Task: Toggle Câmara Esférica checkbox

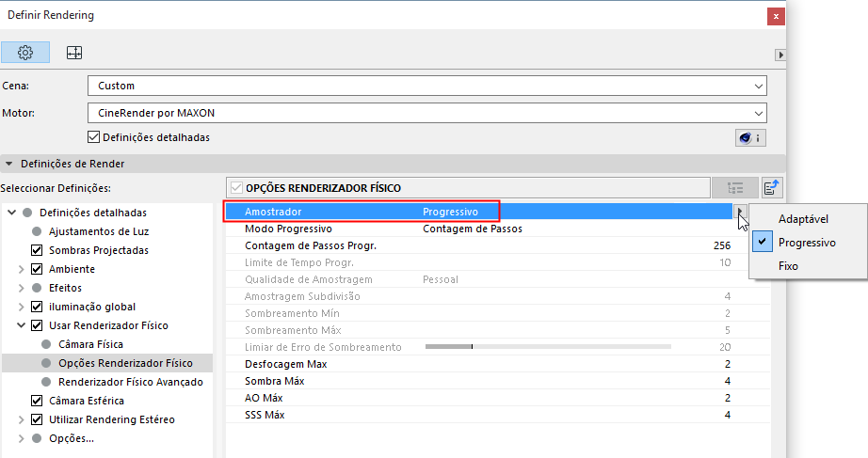Action: [37, 401]
